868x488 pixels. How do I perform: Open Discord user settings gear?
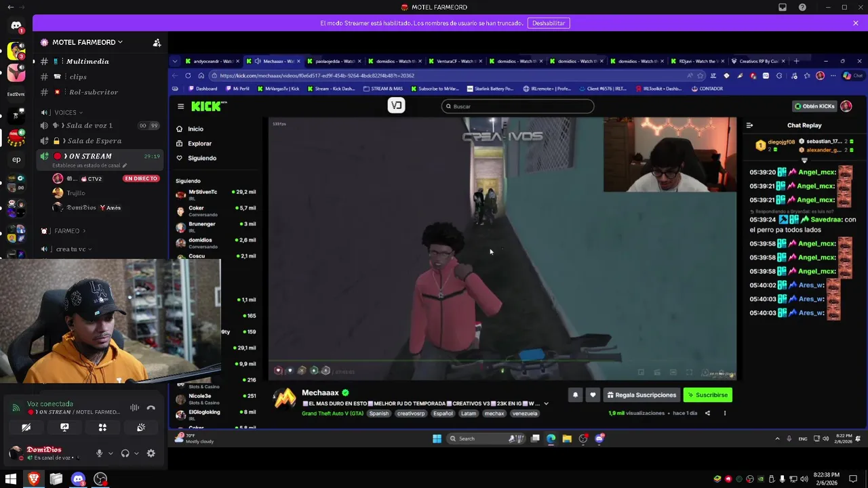coord(151,453)
